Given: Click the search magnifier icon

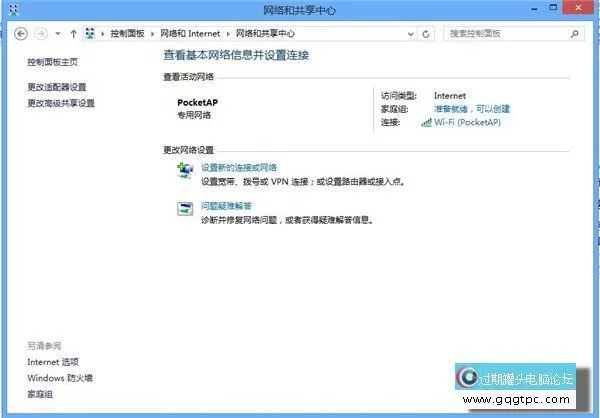Looking at the screenshot, I should coord(574,34).
